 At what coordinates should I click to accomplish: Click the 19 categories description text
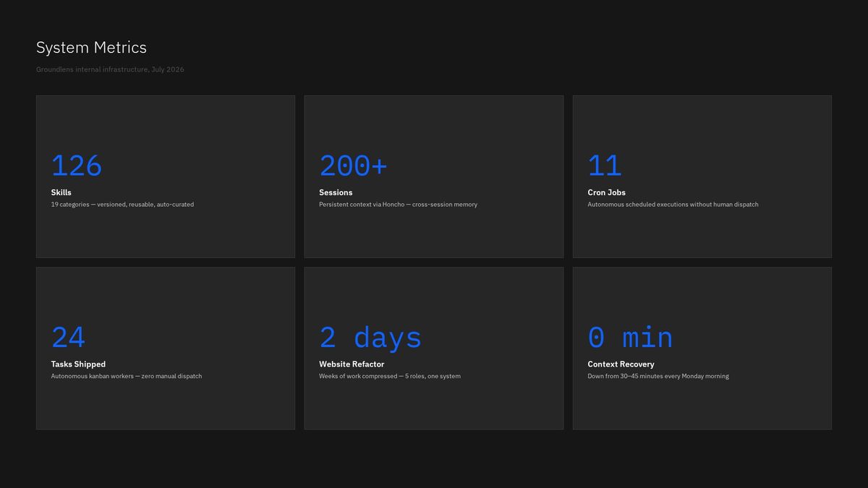pyautogui.click(x=122, y=205)
